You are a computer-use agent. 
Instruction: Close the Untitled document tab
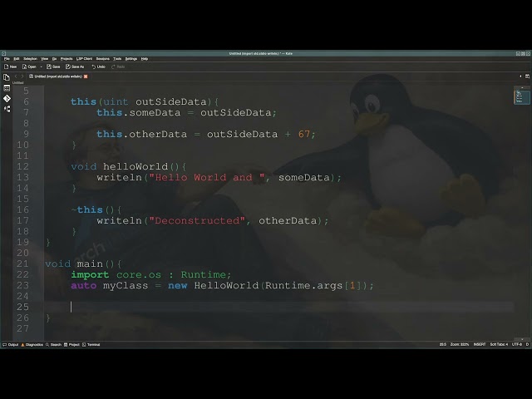point(86,76)
